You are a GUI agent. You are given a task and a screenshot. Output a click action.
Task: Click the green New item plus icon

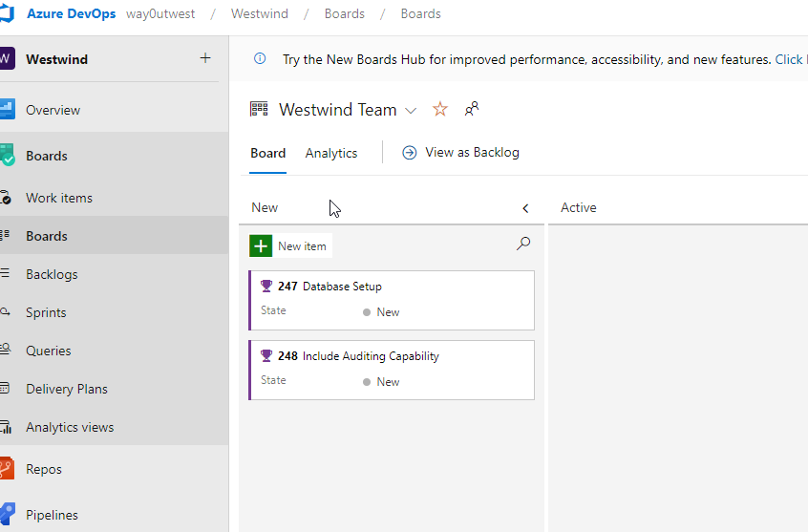click(x=261, y=245)
